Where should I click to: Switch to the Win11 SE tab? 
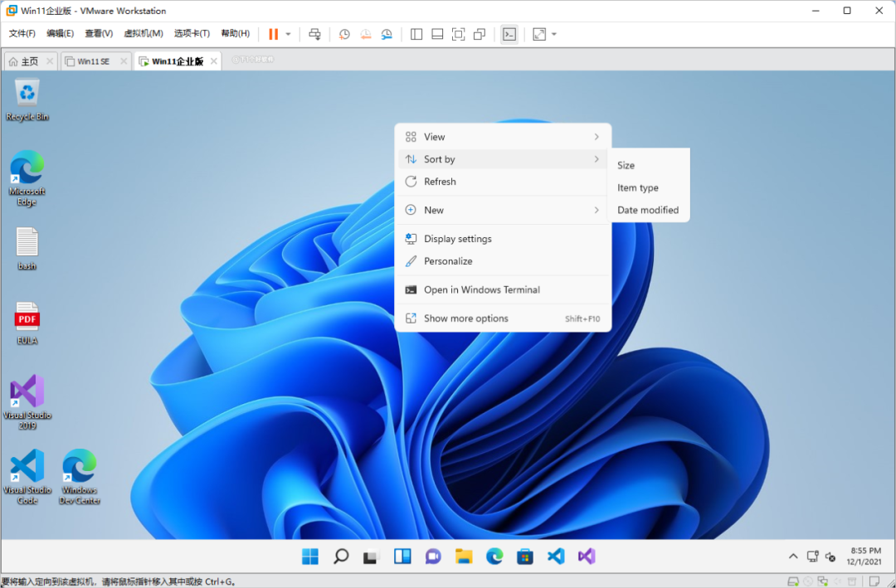93,61
